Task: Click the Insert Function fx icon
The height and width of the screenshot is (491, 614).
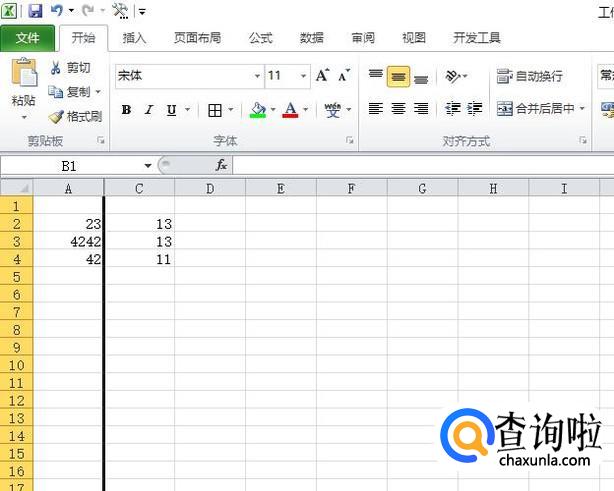Action: pos(221,165)
